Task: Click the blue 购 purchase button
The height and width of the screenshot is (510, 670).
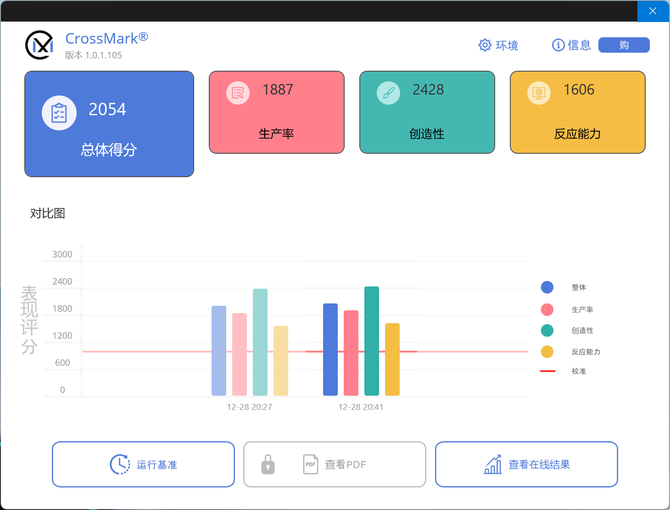Action: click(x=623, y=45)
